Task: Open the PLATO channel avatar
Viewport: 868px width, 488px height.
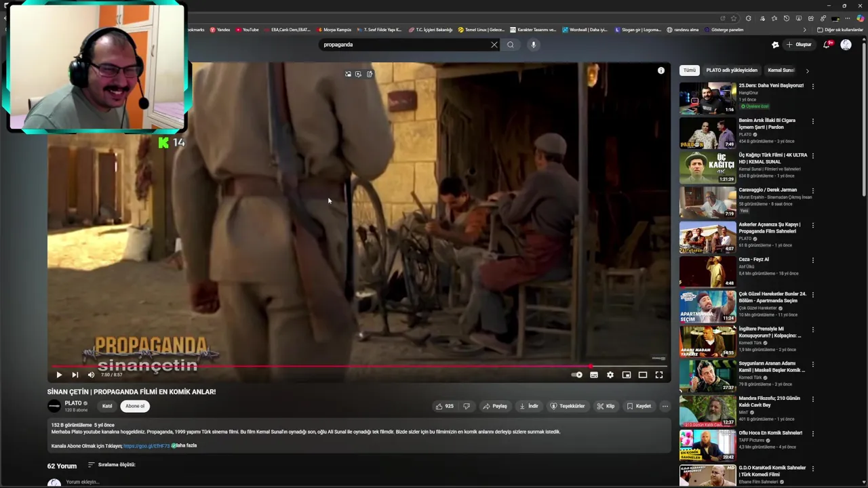Action: pos(54,406)
